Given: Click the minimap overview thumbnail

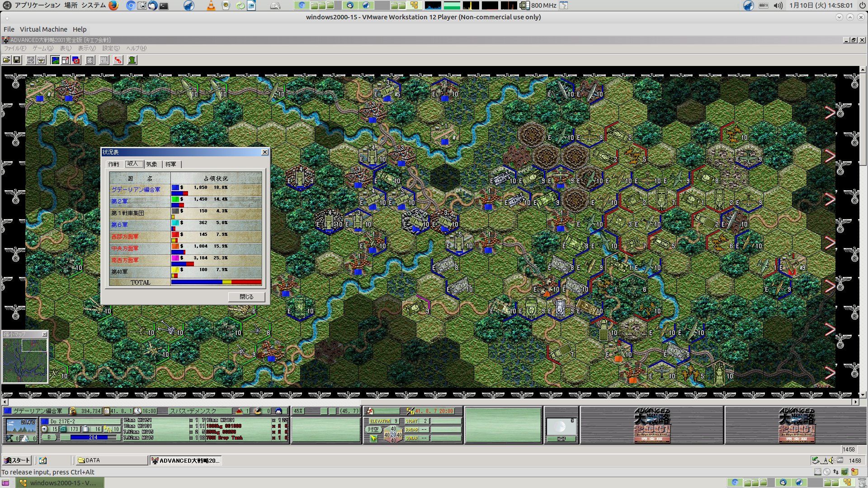Looking at the screenshot, I should (25, 361).
